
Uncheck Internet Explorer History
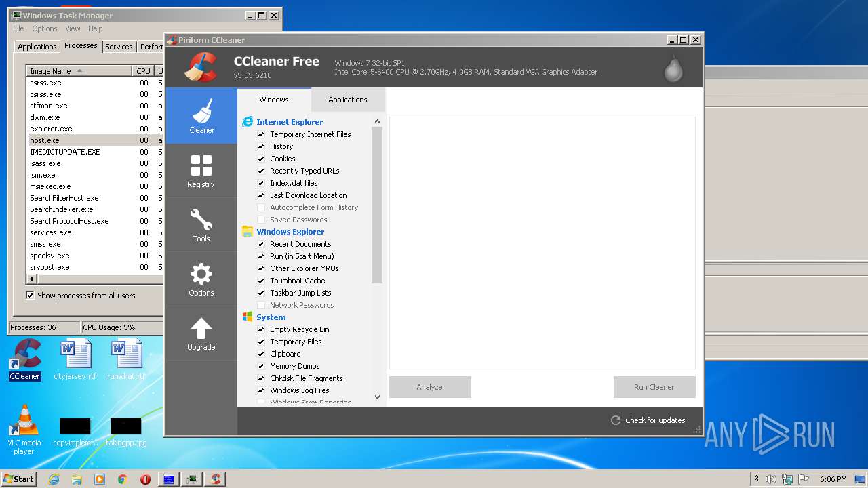[261, 146]
